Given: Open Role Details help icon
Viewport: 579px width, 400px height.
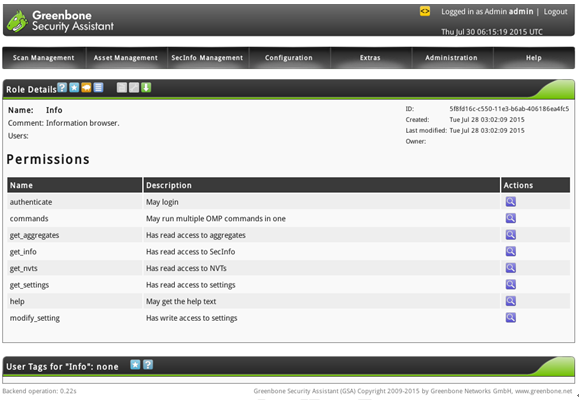Looking at the screenshot, I should click(x=62, y=88).
